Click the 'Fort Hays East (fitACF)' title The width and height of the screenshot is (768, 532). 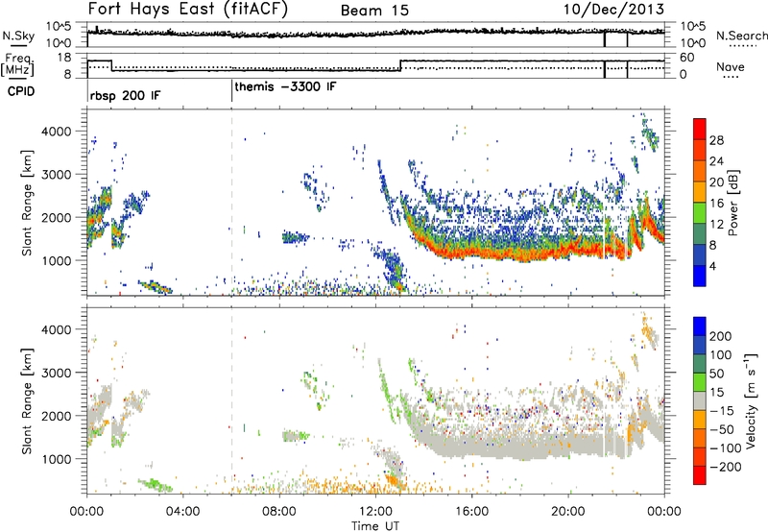[188, 9]
